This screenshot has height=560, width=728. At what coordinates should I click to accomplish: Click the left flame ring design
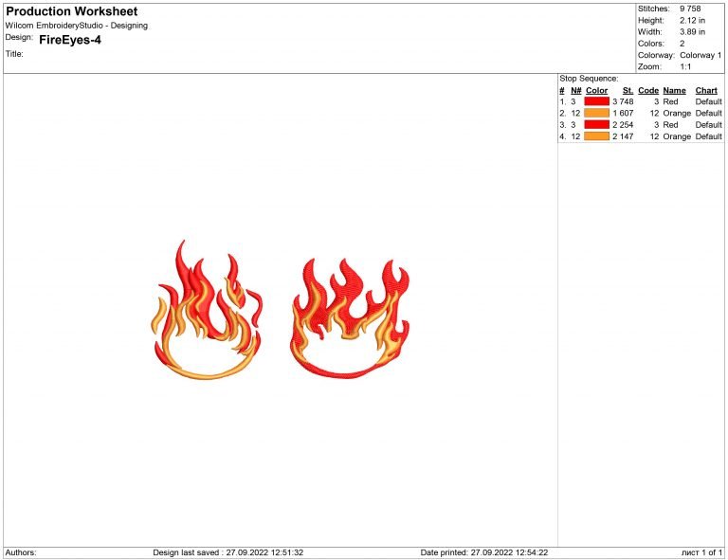(207, 313)
